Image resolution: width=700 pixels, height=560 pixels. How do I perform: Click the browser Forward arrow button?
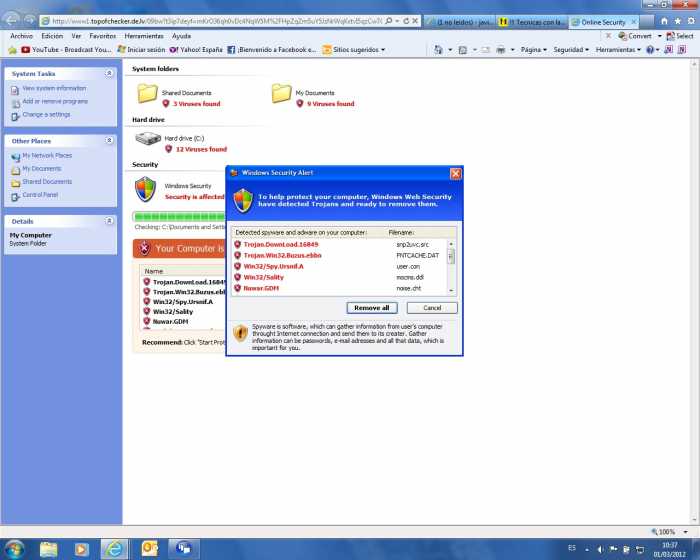point(29,20)
